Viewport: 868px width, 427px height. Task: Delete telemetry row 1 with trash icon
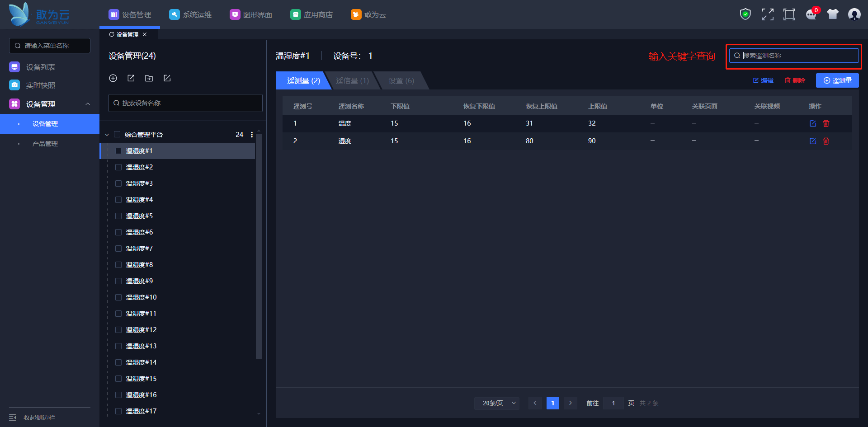(826, 123)
